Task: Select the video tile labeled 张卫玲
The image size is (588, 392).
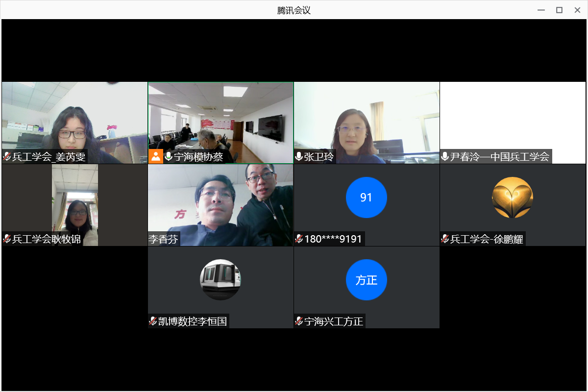Action: click(367, 118)
